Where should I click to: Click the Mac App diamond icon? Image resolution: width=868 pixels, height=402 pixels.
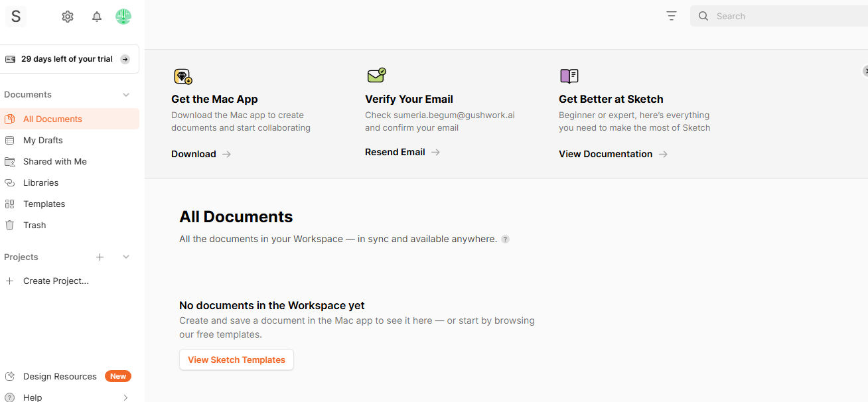(x=183, y=76)
